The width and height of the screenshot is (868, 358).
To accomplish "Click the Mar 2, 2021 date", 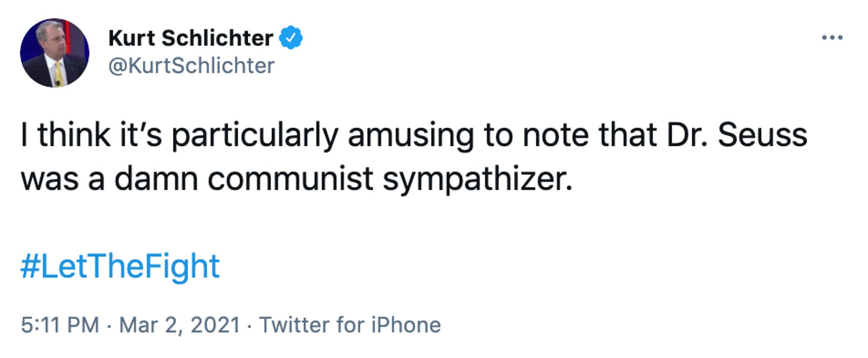I will click(x=180, y=325).
